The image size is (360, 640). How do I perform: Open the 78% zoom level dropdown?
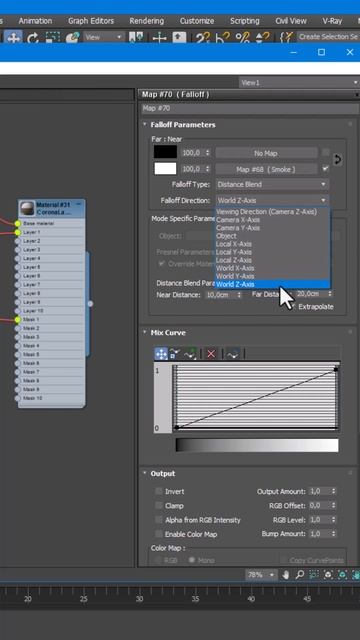(x=261, y=575)
